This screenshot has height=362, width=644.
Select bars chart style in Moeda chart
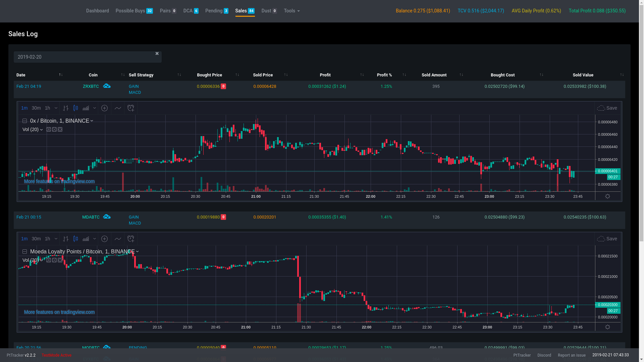point(66,239)
